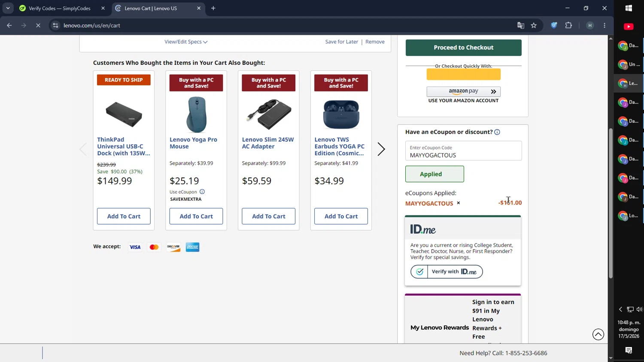Open the network icon in tray
The width and height of the screenshot is (644, 362).
630,309
